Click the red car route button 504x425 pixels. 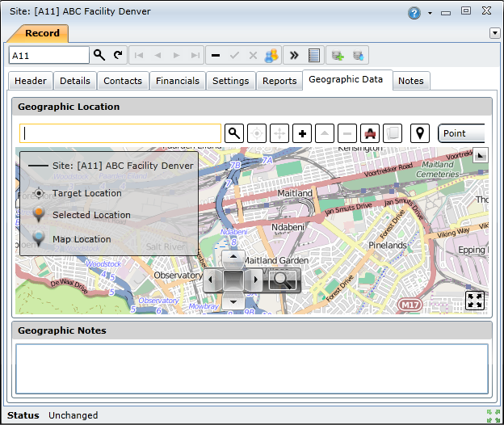pos(370,133)
